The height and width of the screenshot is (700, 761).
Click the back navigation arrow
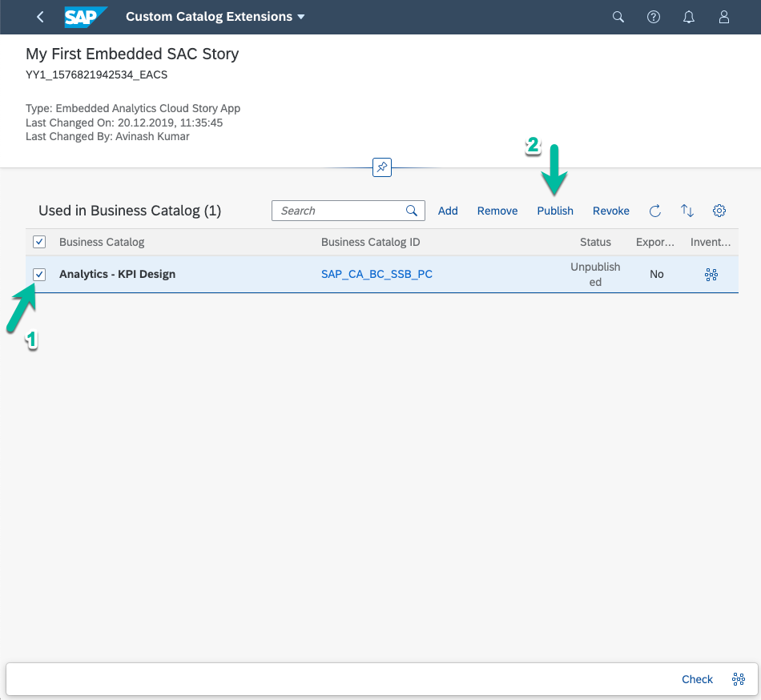(40, 17)
